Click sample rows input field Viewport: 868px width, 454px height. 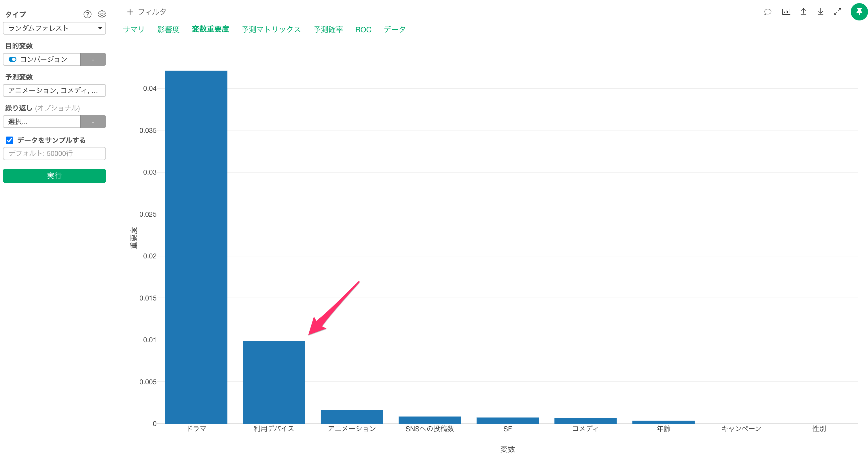(54, 153)
